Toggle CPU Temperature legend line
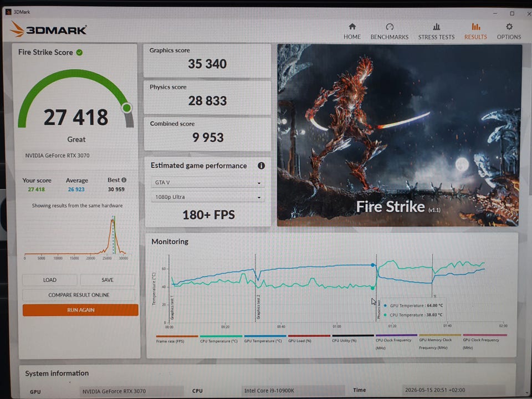532x399 pixels. coord(221,339)
